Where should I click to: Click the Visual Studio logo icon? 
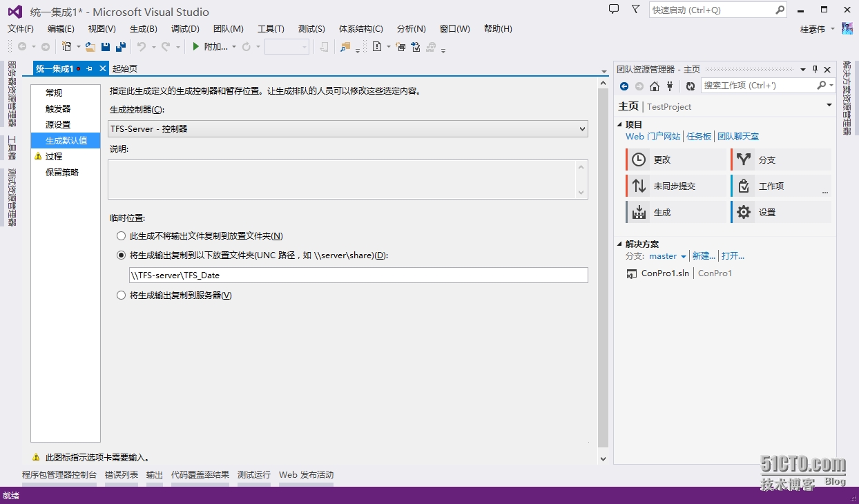tap(15, 11)
